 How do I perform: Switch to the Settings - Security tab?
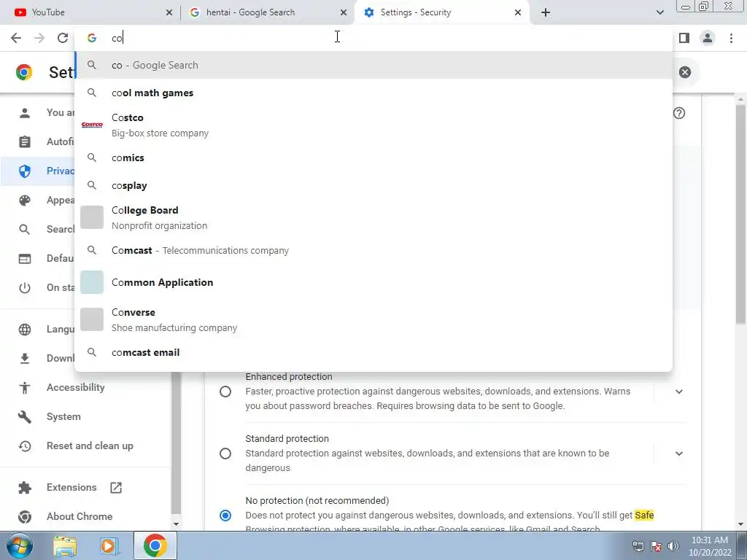pos(442,12)
